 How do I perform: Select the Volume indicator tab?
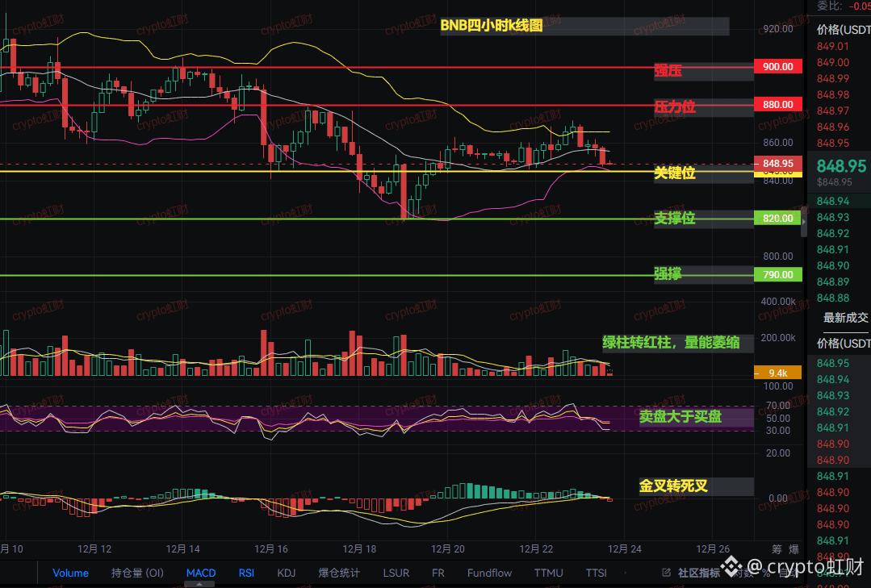tap(70, 573)
